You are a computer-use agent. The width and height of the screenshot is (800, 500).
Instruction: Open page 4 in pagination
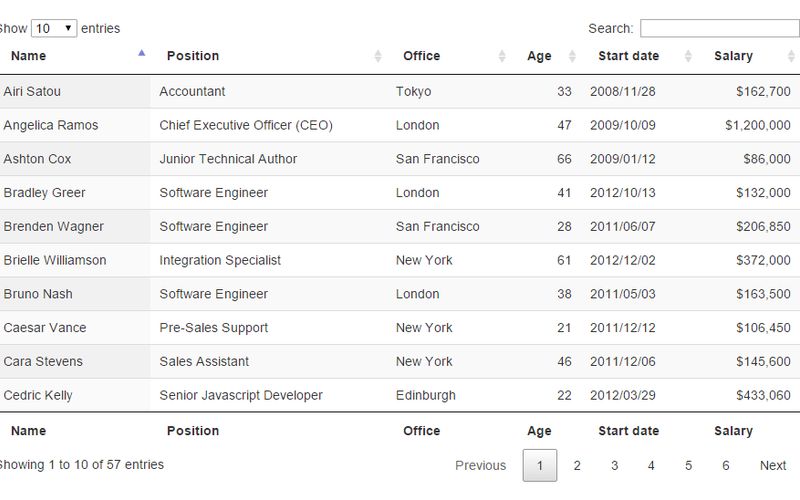tap(651, 465)
